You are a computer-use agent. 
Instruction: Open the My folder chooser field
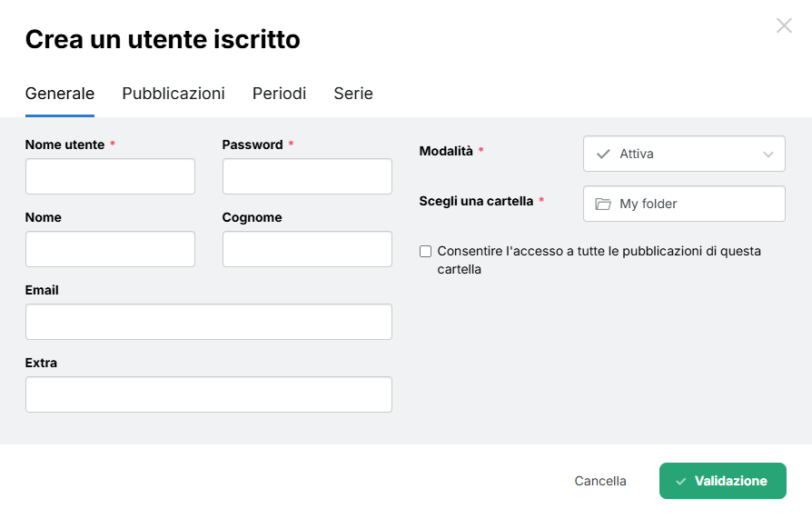coord(684,204)
